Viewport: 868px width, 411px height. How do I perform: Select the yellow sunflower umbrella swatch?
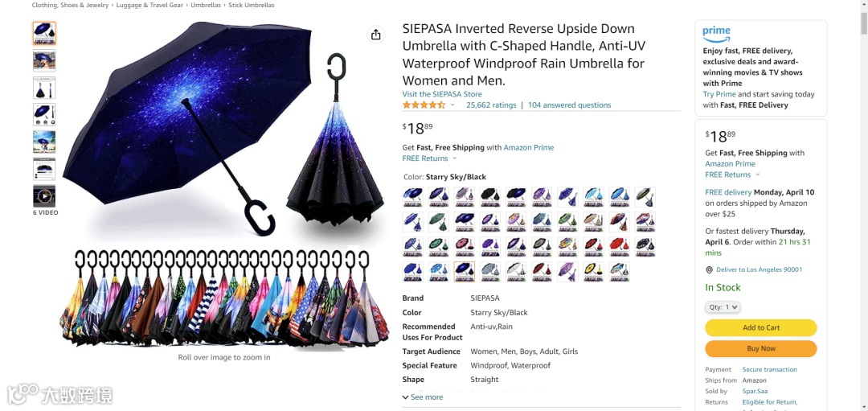[x=593, y=272]
